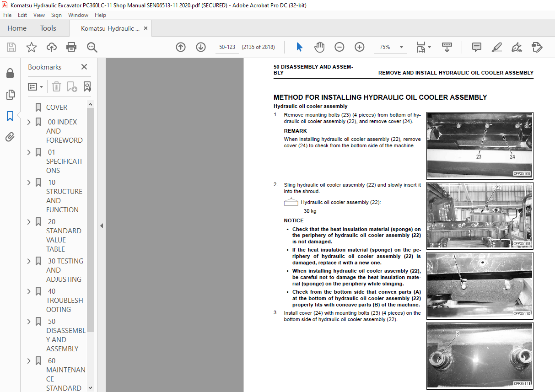Open bookmark options list dropdown

36,86
